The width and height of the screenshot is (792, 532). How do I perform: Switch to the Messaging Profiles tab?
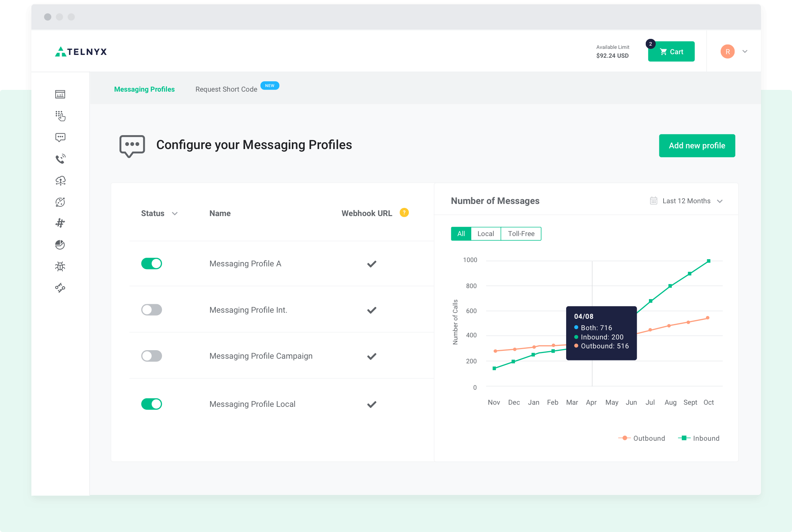[x=144, y=89]
